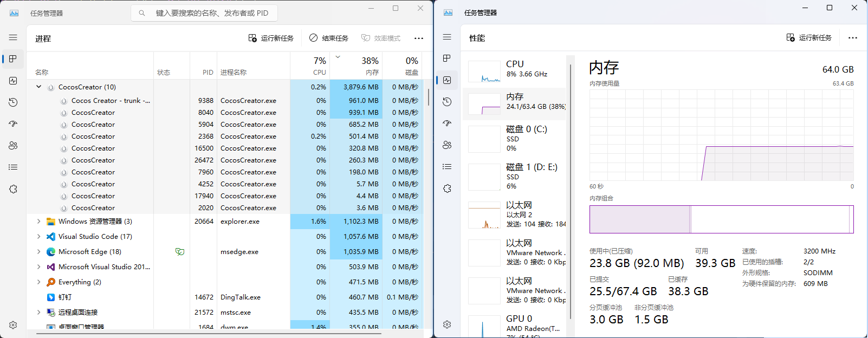The height and width of the screenshot is (338, 868).
Task: Click the search box in Task Manager
Action: tap(204, 13)
